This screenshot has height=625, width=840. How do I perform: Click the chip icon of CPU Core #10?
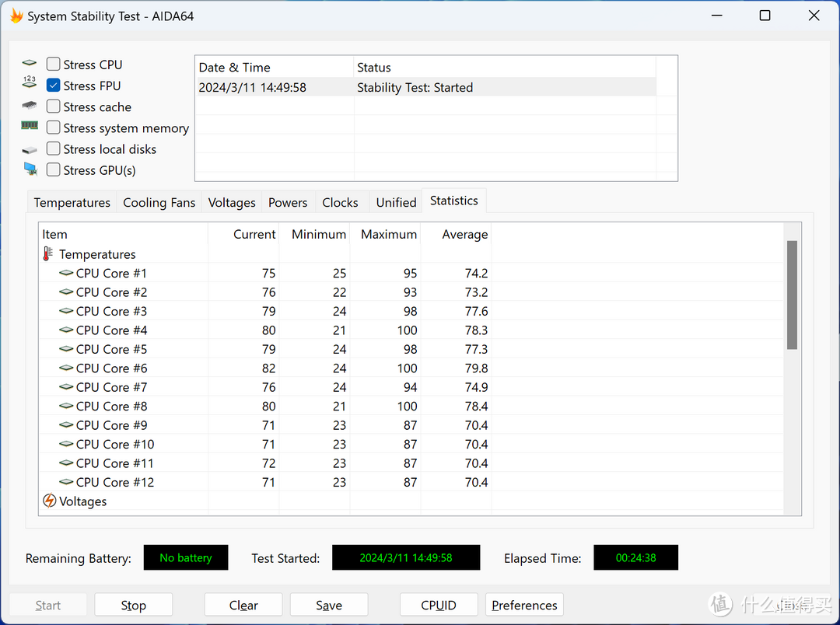[x=66, y=444]
